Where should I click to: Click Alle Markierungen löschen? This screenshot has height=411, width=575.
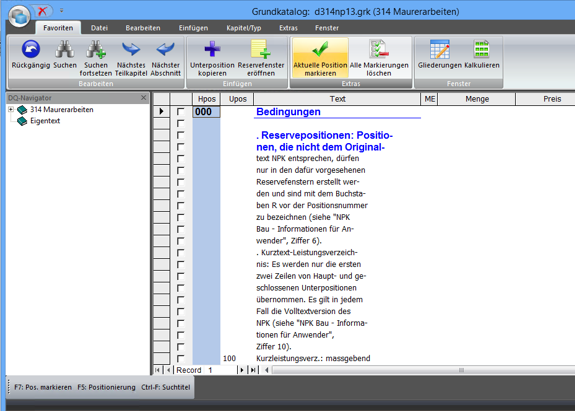click(x=379, y=58)
